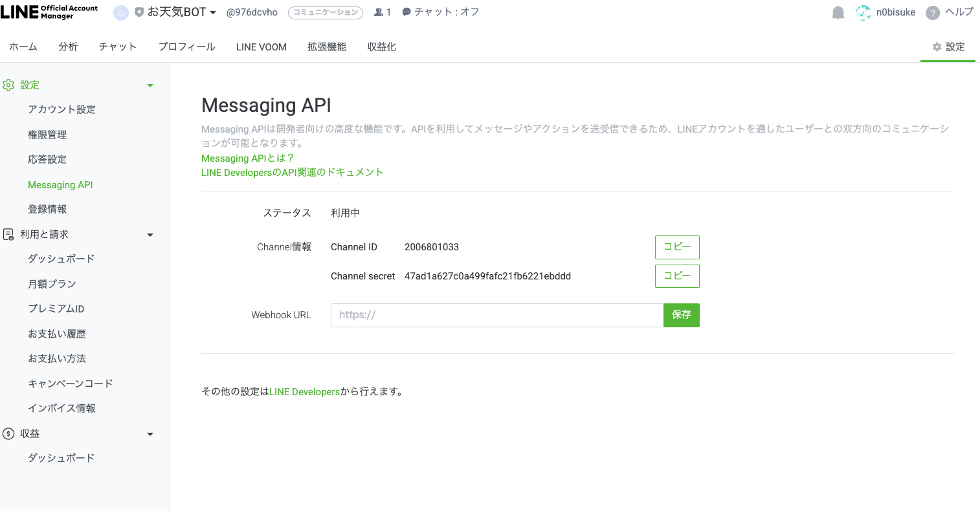Click the 利用中 status text
Viewport: 980px width, 511px height.
click(345, 213)
